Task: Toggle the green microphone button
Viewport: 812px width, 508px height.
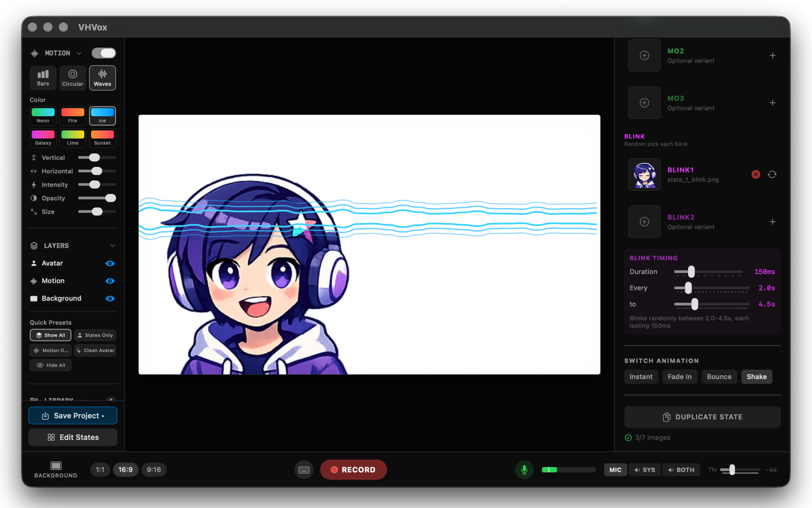Action: (x=524, y=470)
